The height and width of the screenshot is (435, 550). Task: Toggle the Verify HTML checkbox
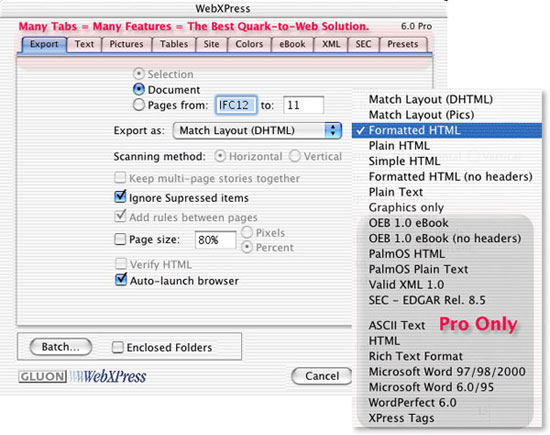pos(121,263)
